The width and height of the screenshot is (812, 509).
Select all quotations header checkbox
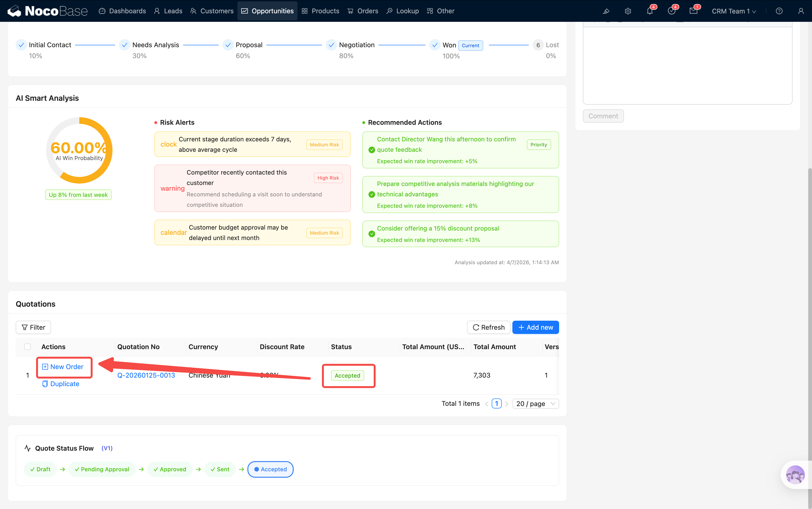(28, 347)
